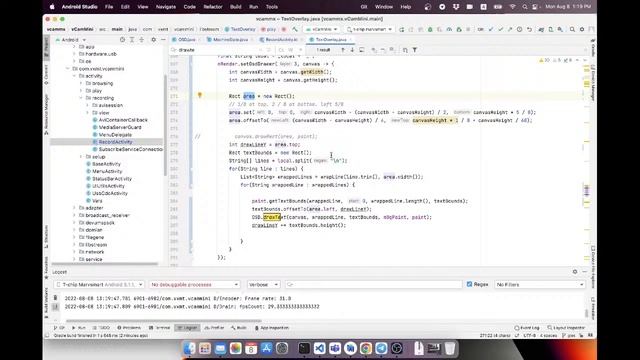Expand the browsing folder in project tree
The image size is (640, 360).
[81, 83]
